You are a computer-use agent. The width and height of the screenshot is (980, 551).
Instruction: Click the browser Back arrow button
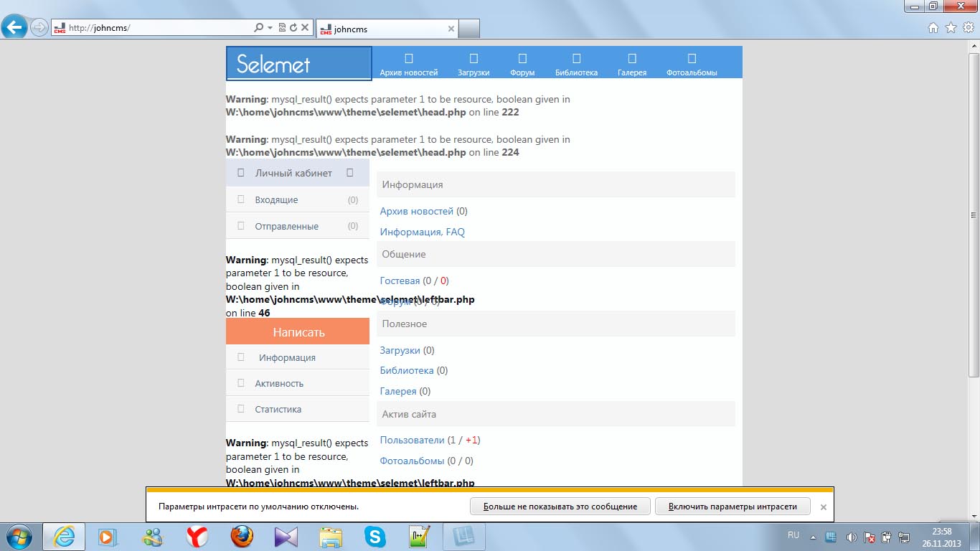14,28
